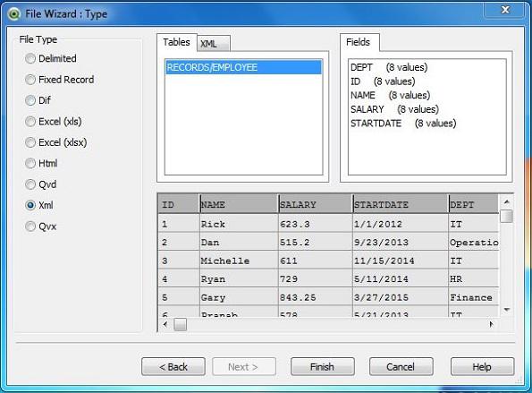This screenshot has height=393, width=532.
Task: Click the horizontal scroll right arrow
Action: (491, 324)
